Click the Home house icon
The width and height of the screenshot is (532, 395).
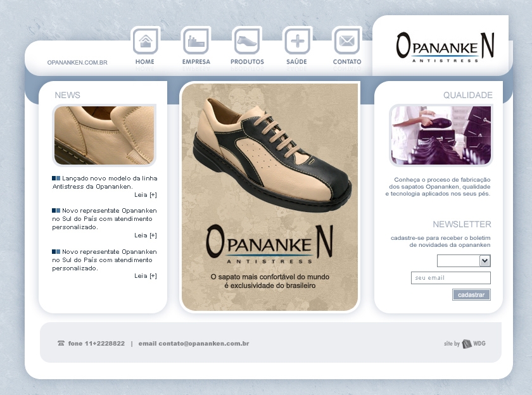point(146,41)
